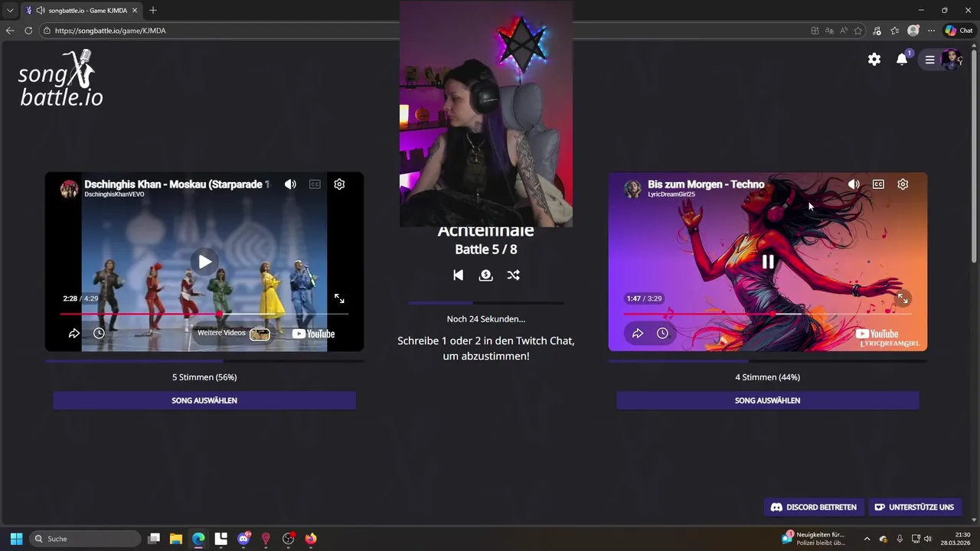The image size is (980, 551).
Task: Open Firefox from the taskbar
Action: coord(310,539)
